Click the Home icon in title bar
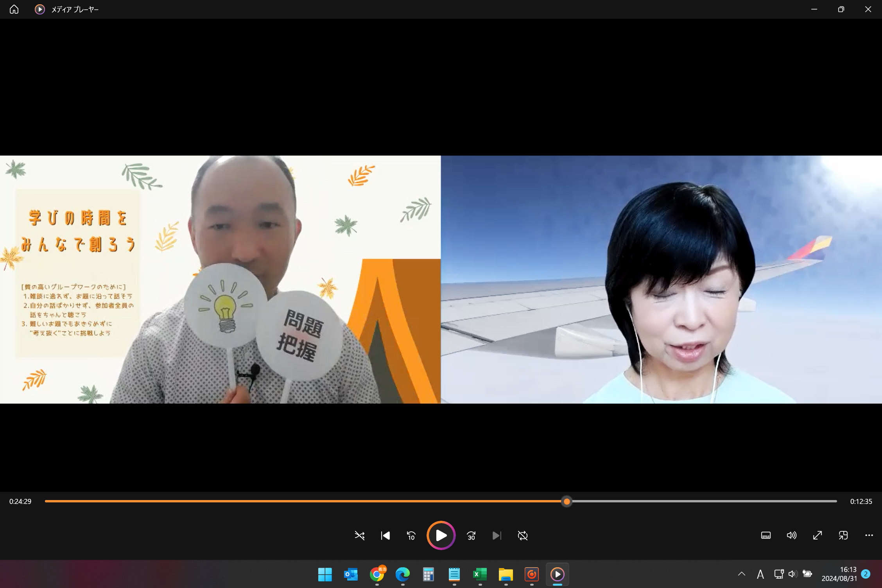The width and height of the screenshot is (882, 588). tap(14, 9)
